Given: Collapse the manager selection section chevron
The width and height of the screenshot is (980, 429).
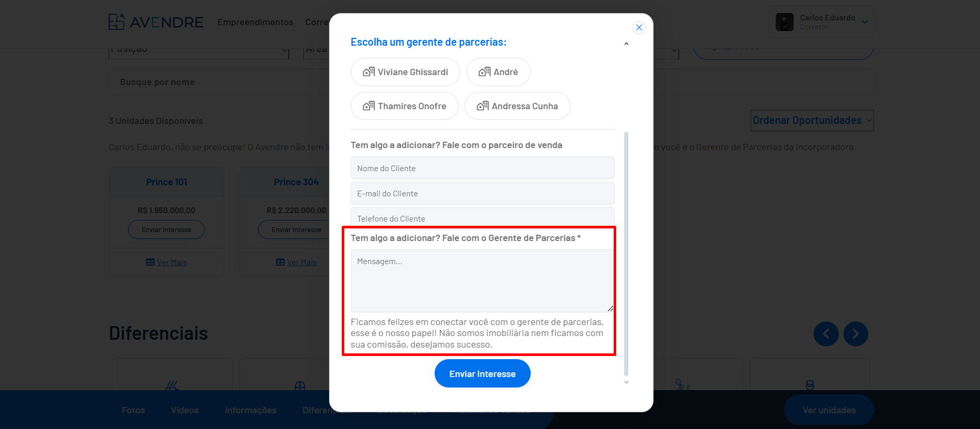Looking at the screenshot, I should pos(626,44).
